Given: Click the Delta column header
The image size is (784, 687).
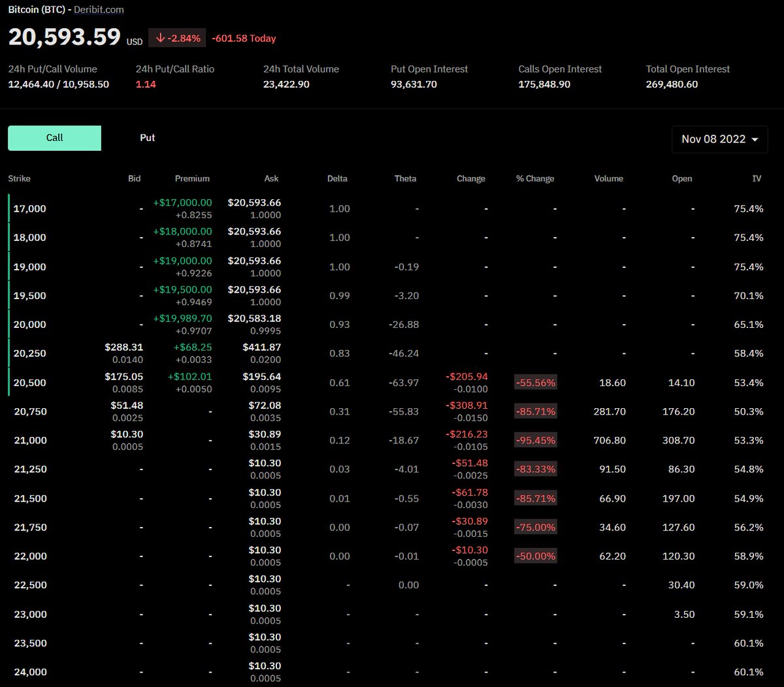Looking at the screenshot, I should click(339, 178).
